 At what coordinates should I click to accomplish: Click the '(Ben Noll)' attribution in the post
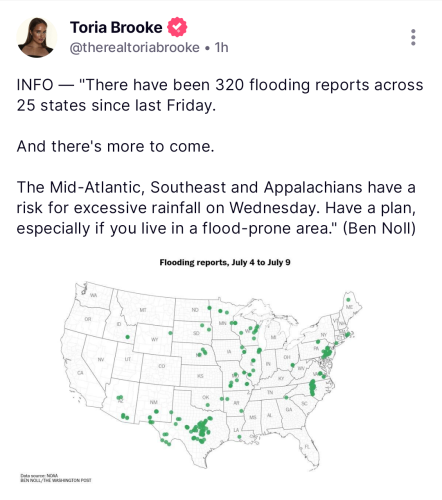click(x=379, y=229)
